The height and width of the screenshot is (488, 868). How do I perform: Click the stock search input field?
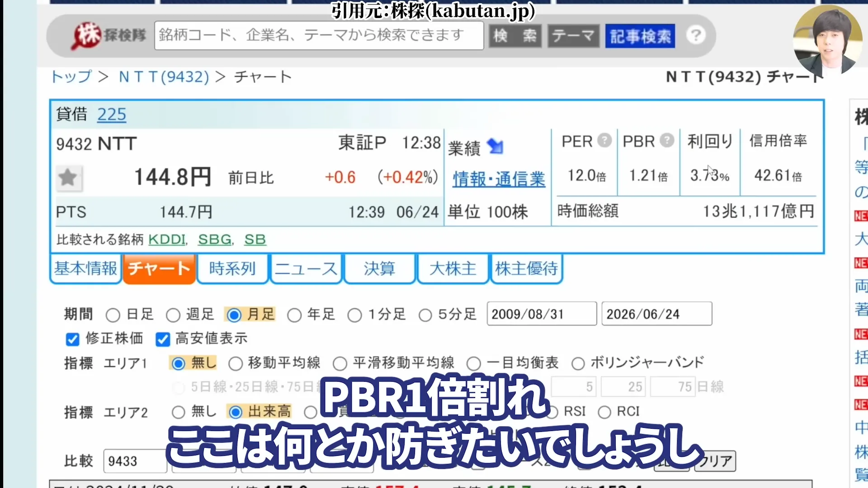pyautogui.click(x=319, y=35)
